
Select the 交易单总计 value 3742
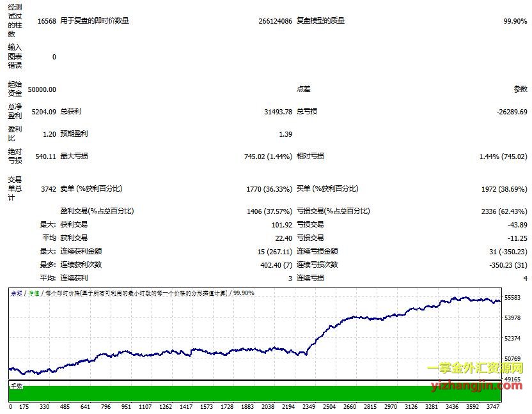click(x=48, y=189)
